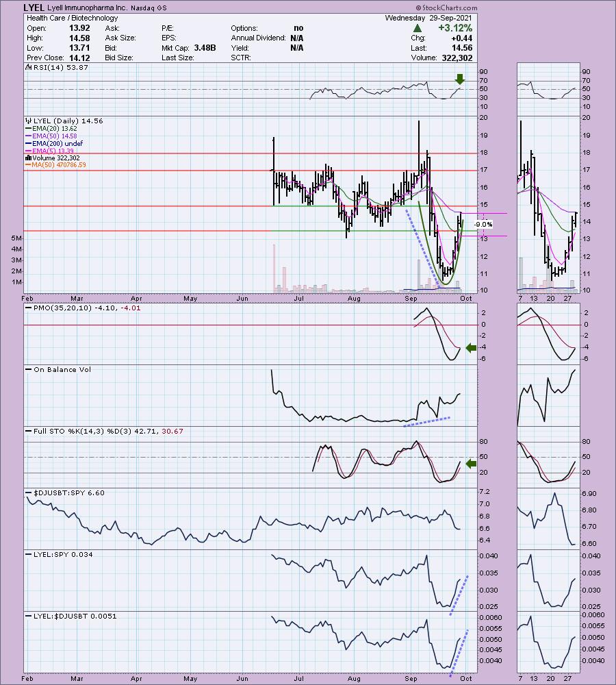The image size is (616, 685).
Task: Click the SCTR label
Action: point(241,58)
